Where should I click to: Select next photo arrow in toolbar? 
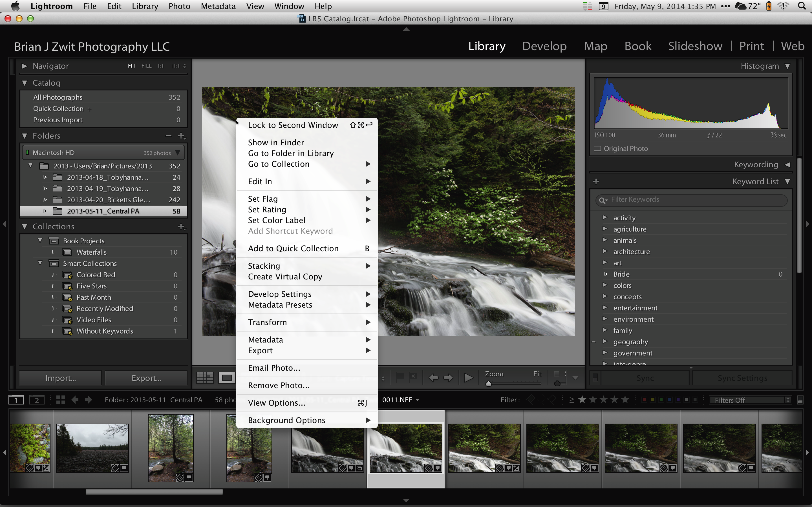click(448, 378)
